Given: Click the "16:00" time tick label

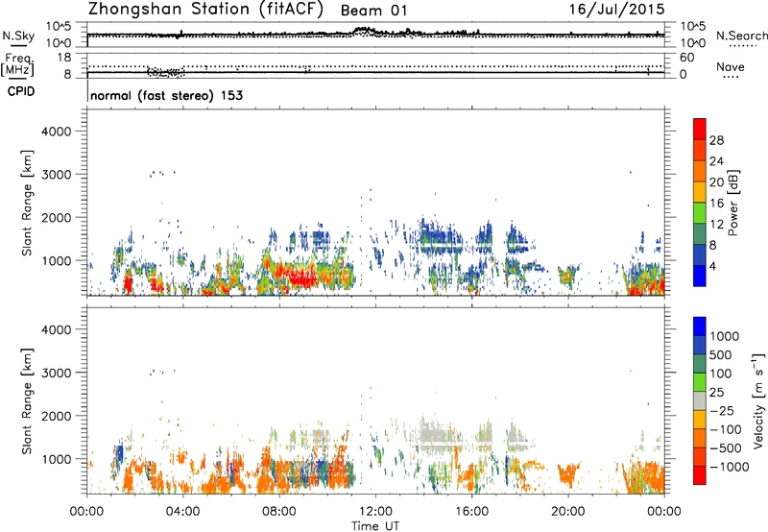Looking at the screenshot, I should [x=471, y=512].
